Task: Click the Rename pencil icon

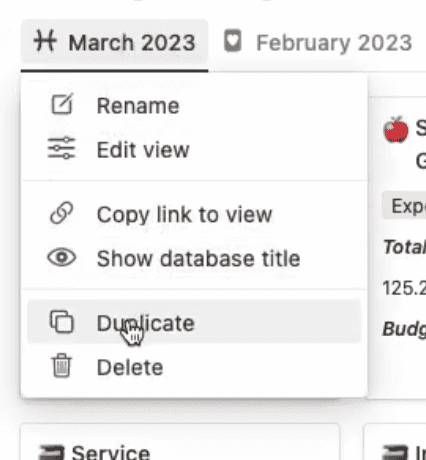Action: coord(62,104)
